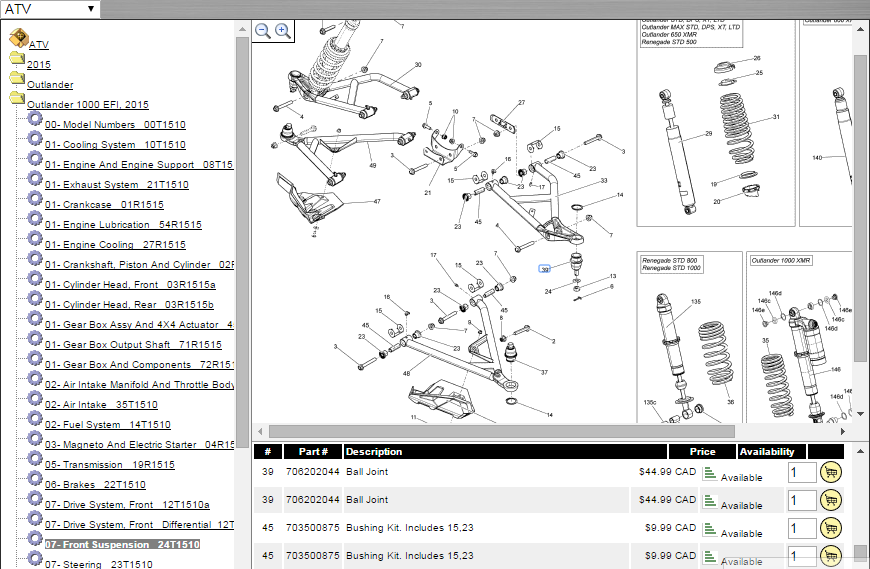
Task: Open the ATV tree link
Action: tap(39, 44)
